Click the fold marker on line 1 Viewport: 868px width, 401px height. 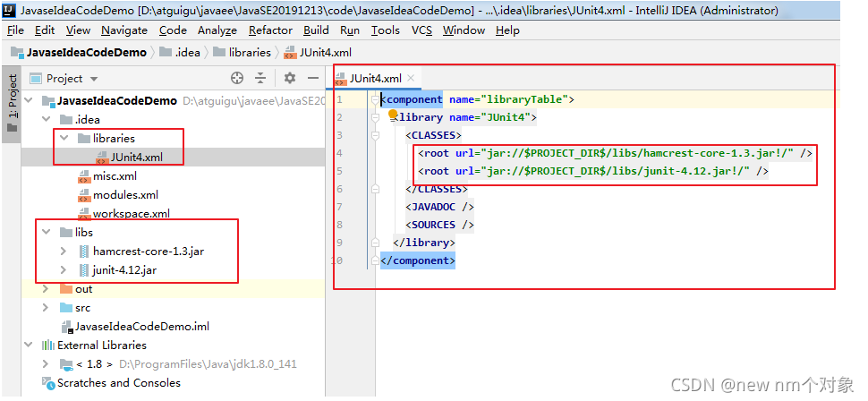point(375,100)
